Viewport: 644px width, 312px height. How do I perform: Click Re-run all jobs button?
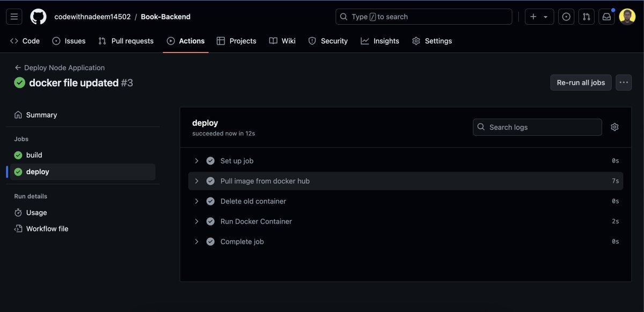[x=581, y=83]
